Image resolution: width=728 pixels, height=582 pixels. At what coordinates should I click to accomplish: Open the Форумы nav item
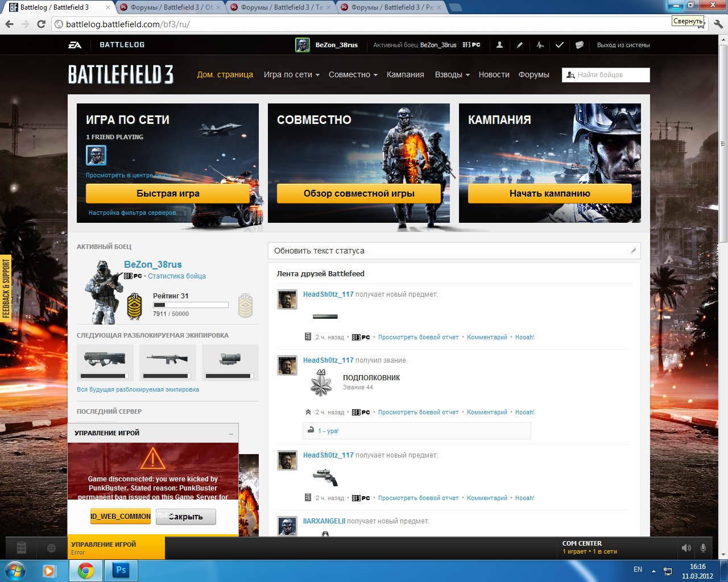click(x=534, y=74)
